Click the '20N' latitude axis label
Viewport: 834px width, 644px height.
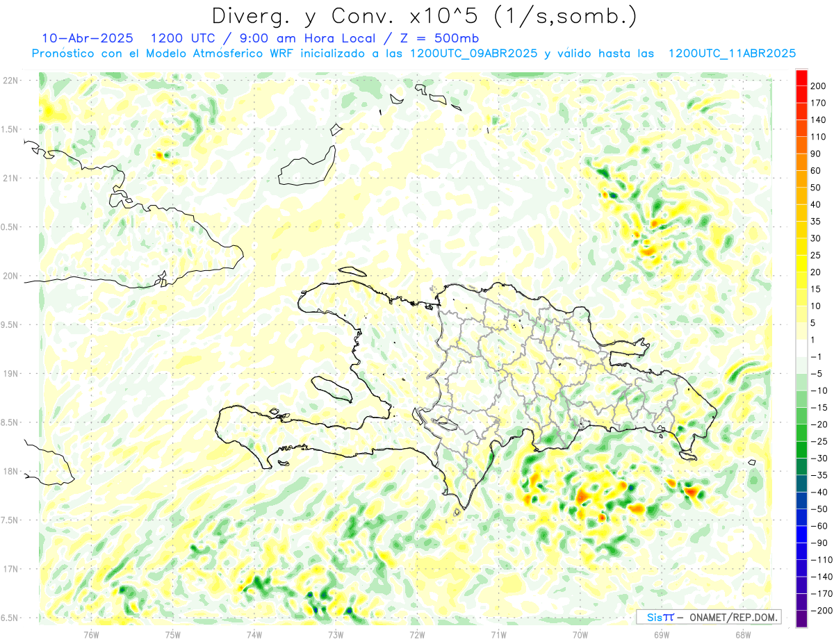[x=10, y=276]
